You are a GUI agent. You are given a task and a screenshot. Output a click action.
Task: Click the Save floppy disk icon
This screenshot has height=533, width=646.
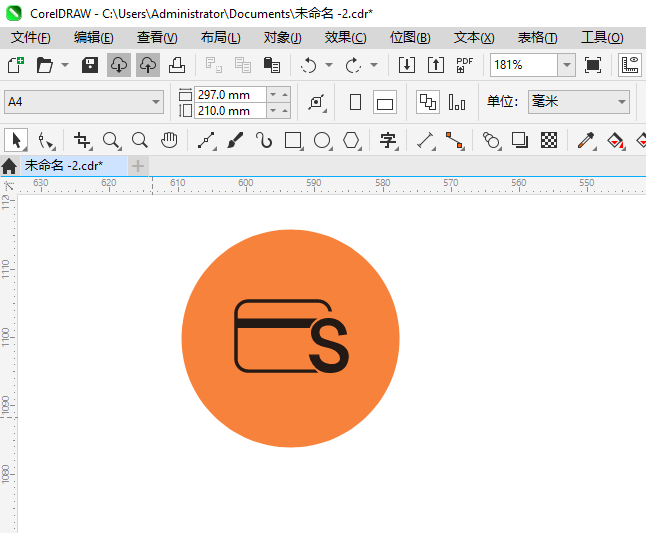pos(90,65)
